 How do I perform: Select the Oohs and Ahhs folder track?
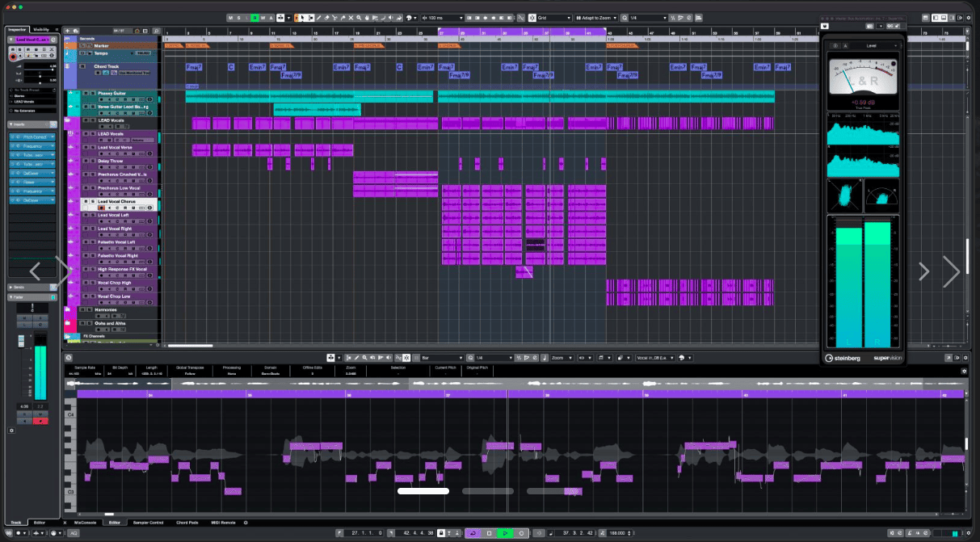pos(110,323)
